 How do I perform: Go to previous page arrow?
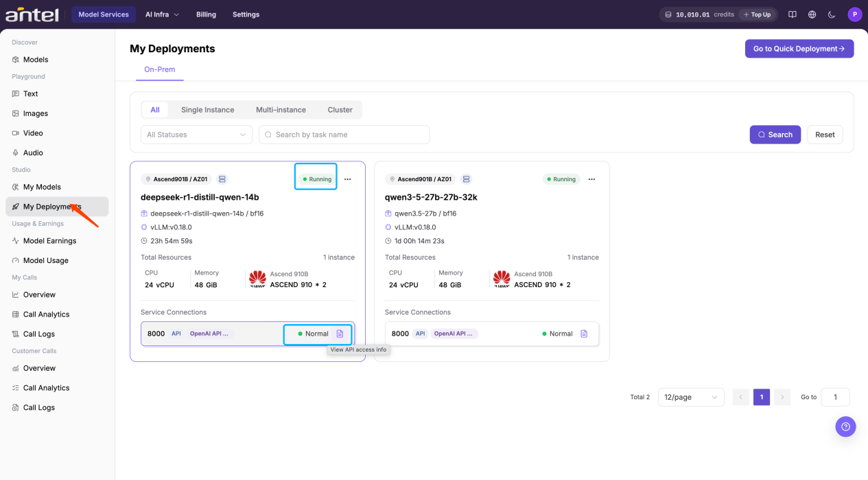click(740, 397)
